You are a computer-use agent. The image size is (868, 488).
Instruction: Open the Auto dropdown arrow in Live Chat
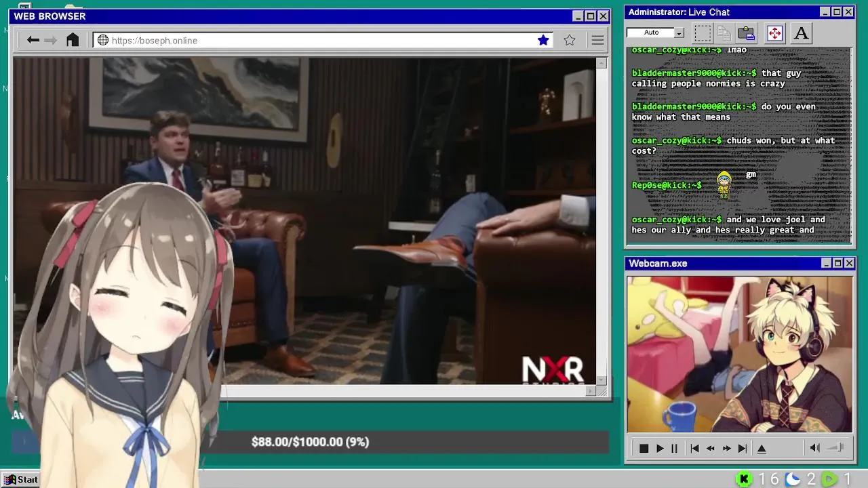[679, 33]
